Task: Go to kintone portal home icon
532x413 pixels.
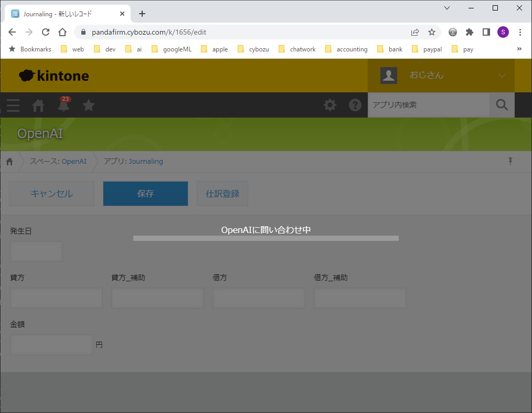Action: tap(38, 105)
